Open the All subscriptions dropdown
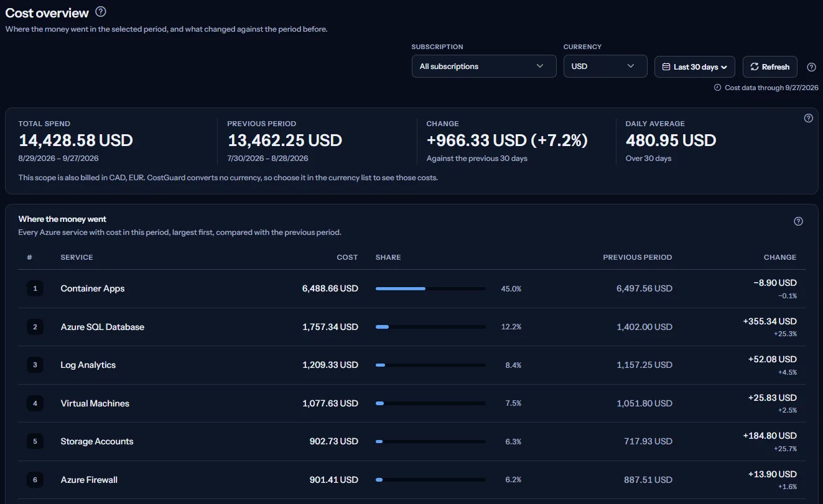Screen dimensions: 823x504 point(484,66)
